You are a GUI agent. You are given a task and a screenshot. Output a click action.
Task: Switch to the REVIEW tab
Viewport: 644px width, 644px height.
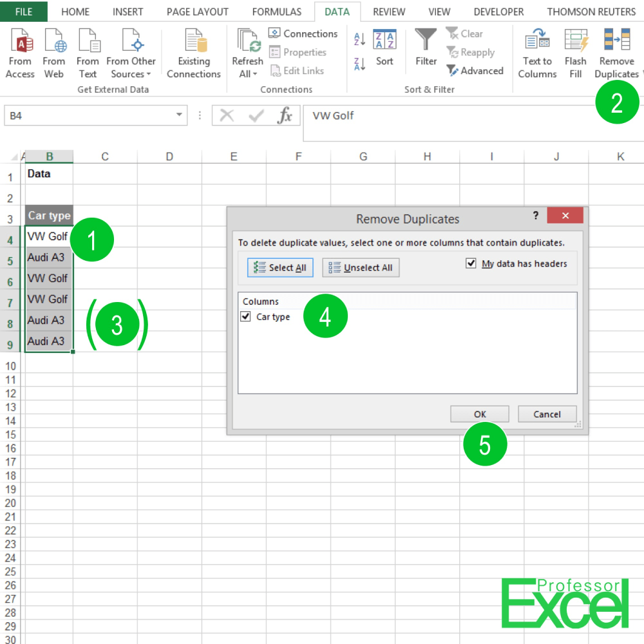coord(389,12)
